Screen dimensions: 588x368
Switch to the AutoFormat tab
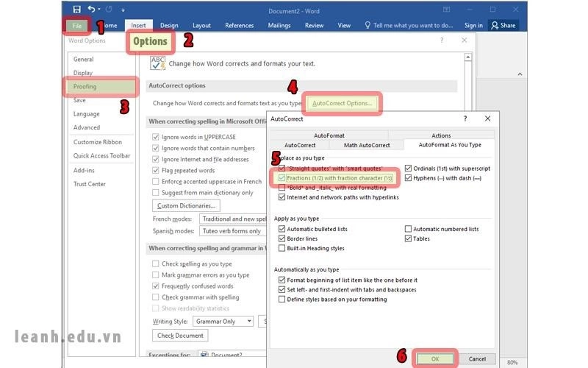pos(329,135)
